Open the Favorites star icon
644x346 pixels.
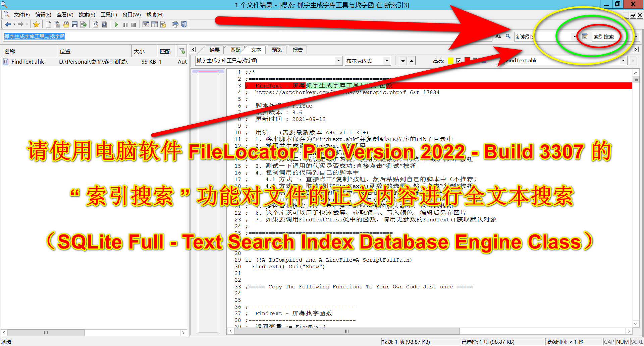pyautogui.click(x=36, y=24)
